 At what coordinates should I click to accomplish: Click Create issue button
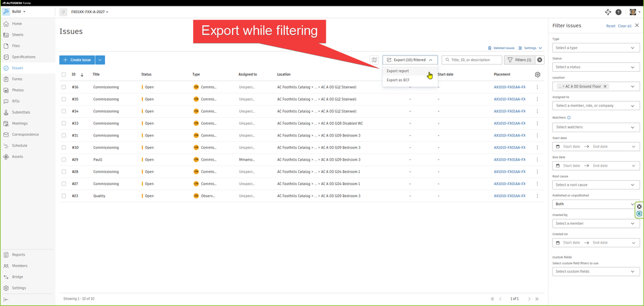(77, 60)
